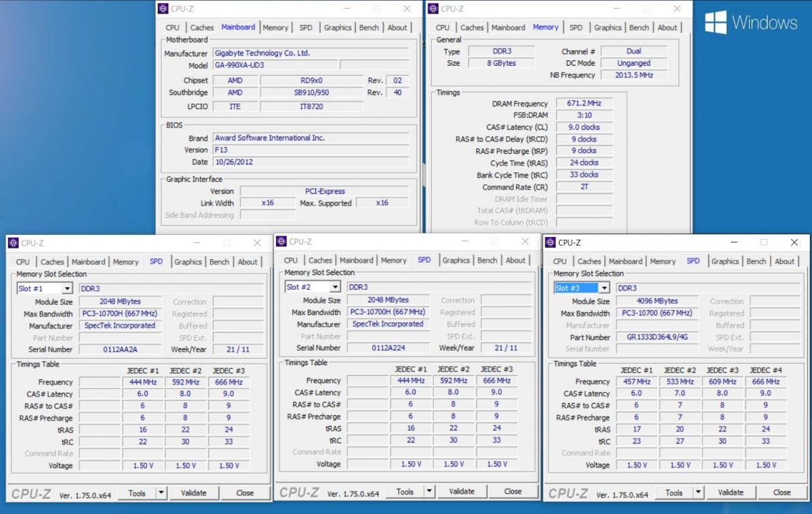
Task: Click the DC Mode Unganged value
Action: [634, 63]
